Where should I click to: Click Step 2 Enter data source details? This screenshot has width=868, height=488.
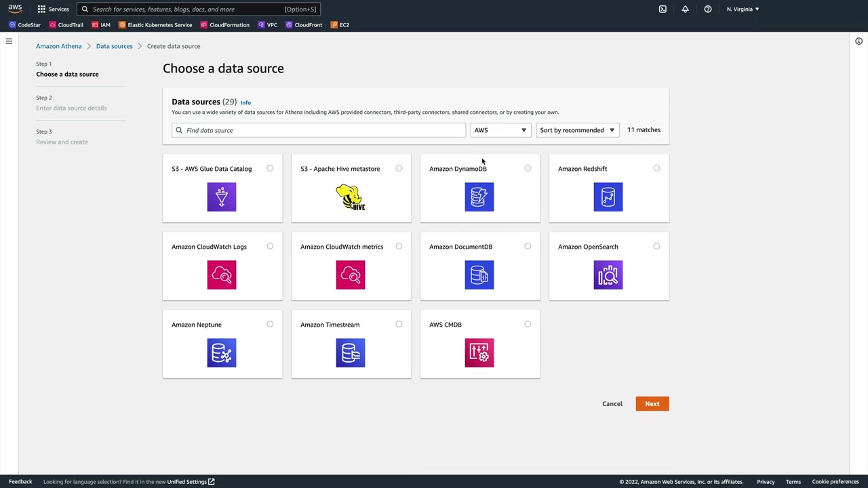pos(71,108)
